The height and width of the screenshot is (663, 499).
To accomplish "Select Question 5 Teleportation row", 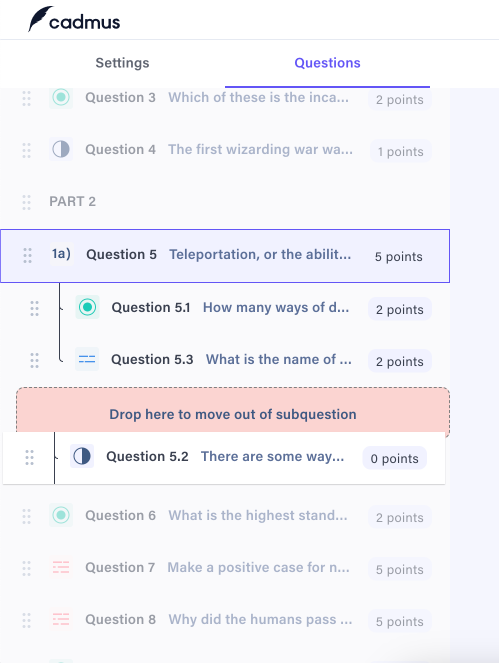I will click(225, 256).
